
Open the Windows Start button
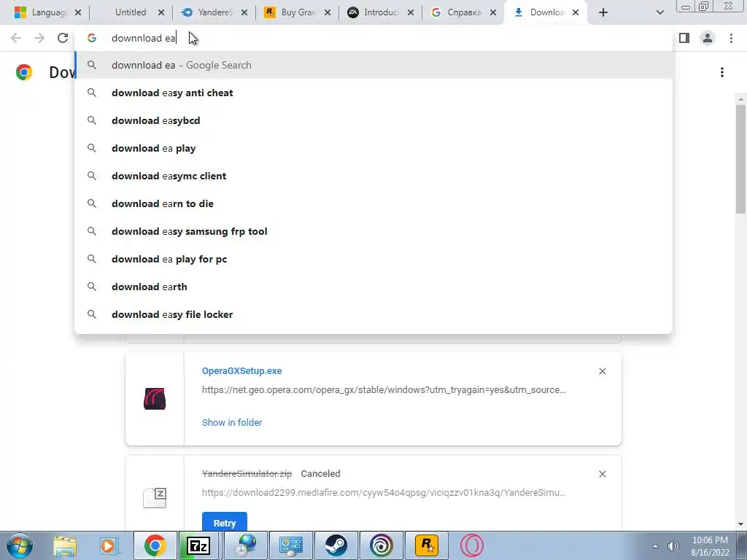pos(19,545)
